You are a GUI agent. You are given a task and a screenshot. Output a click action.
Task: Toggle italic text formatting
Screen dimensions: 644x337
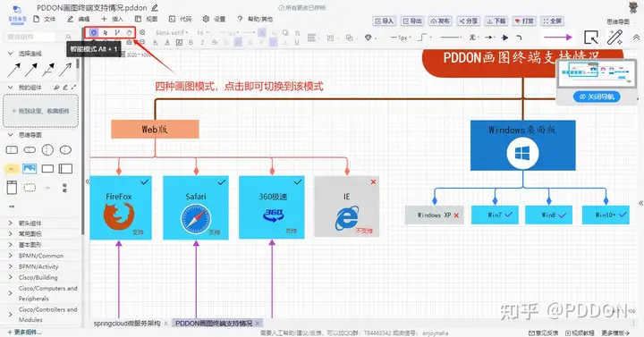click(202, 42)
